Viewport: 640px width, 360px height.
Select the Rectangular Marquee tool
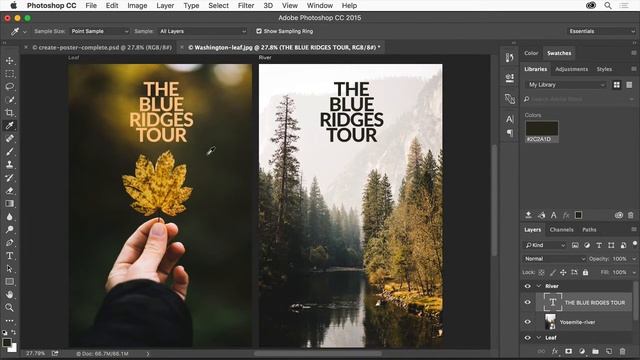(x=9, y=74)
